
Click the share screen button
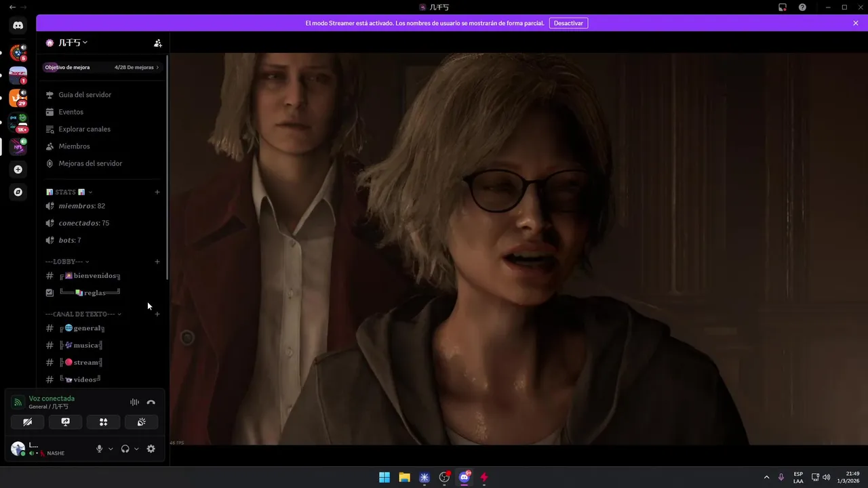pyautogui.click(x=66, y=422)
